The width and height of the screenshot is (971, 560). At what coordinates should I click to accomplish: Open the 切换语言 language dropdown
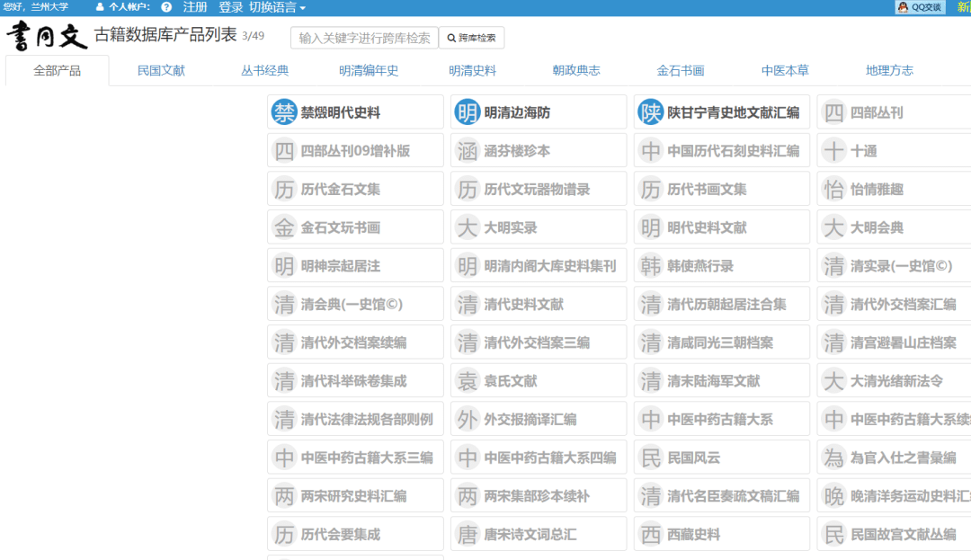click(x=277, y=7)
